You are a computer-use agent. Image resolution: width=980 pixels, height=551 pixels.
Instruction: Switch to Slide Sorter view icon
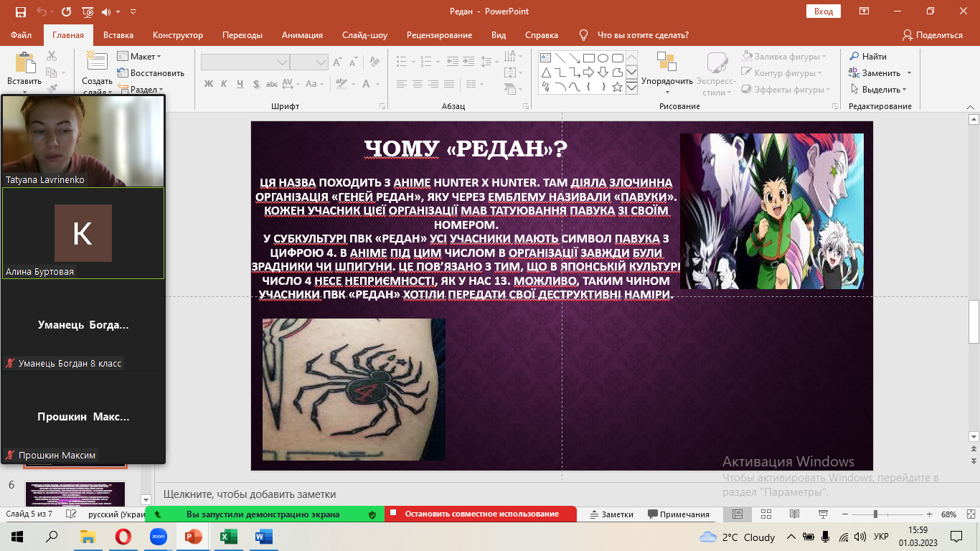[765, 514]
